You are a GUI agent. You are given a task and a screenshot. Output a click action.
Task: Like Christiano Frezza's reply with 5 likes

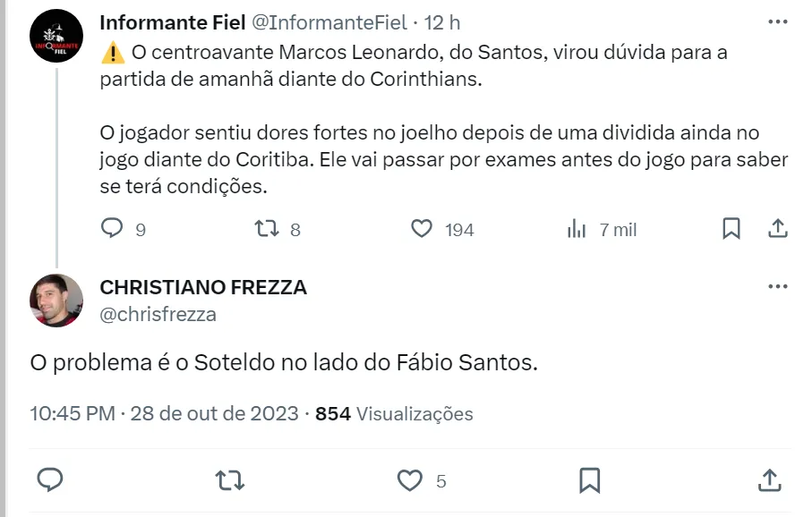tap(410, 480)
